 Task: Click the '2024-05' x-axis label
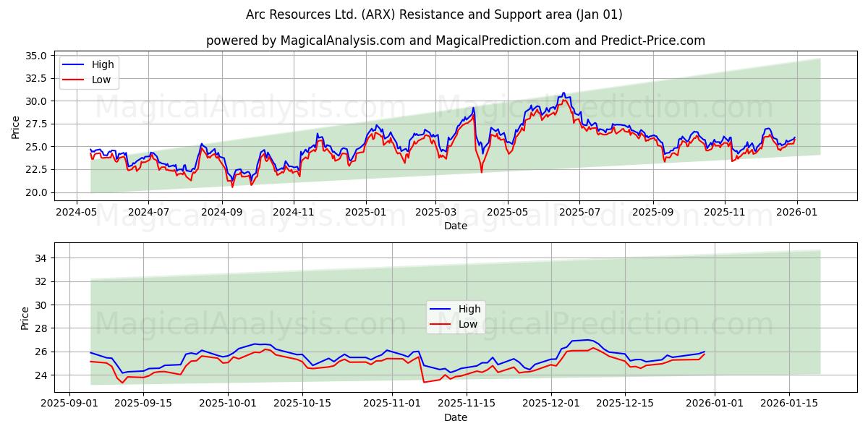pyautogui.click(x=77, y=213)
